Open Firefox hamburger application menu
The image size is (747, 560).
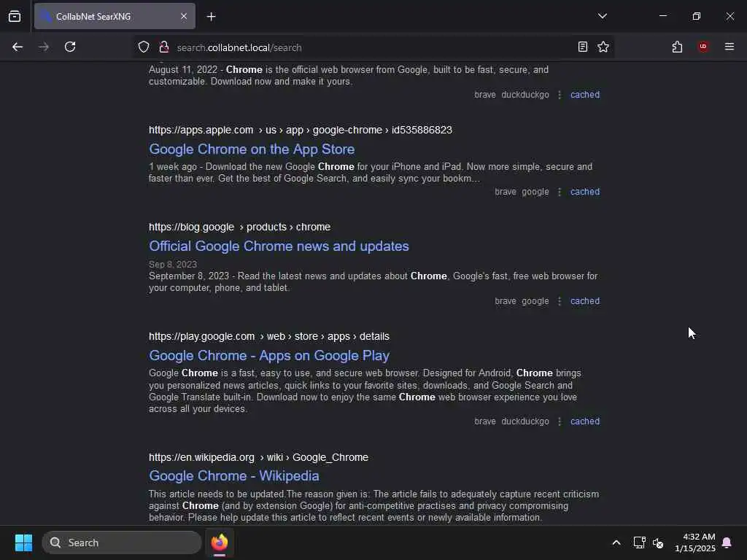(729, 47)
